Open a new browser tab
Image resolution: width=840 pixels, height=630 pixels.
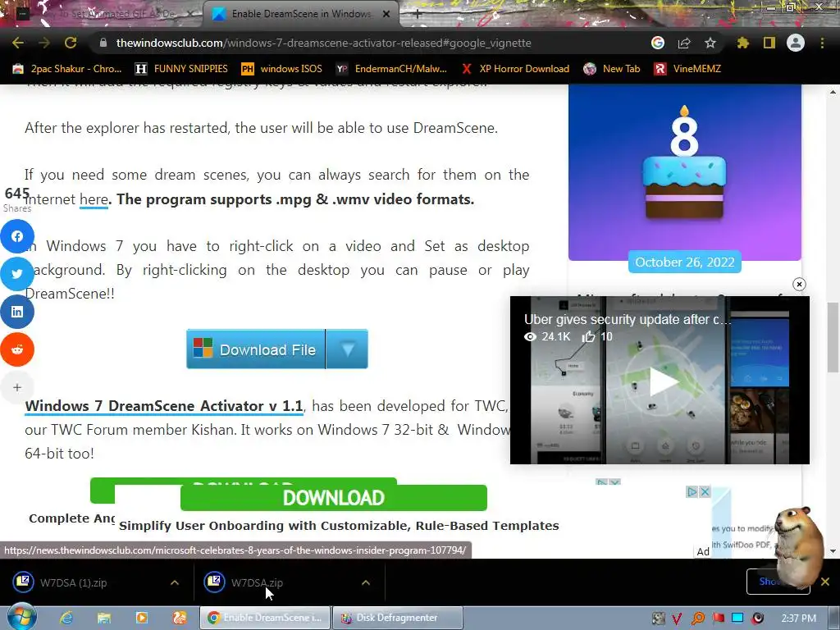pos(418,14)
